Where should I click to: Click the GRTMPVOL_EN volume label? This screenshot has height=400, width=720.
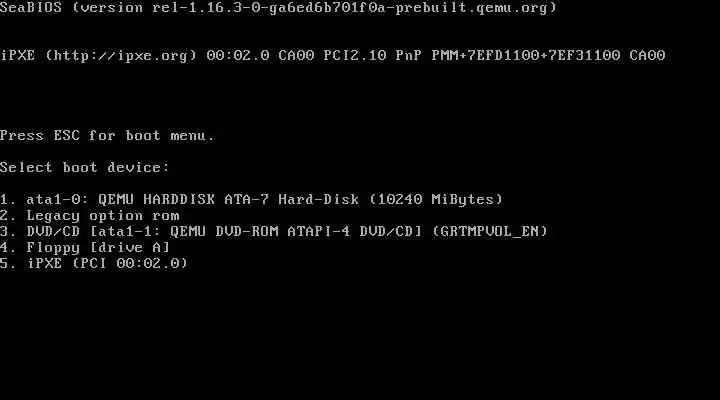489,231
